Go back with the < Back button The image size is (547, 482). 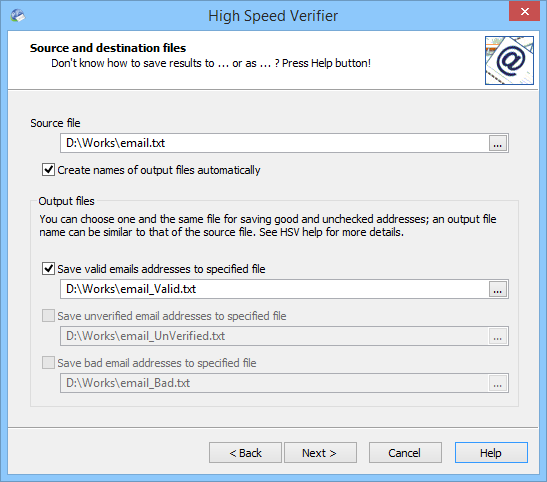(x=245, y=453)
